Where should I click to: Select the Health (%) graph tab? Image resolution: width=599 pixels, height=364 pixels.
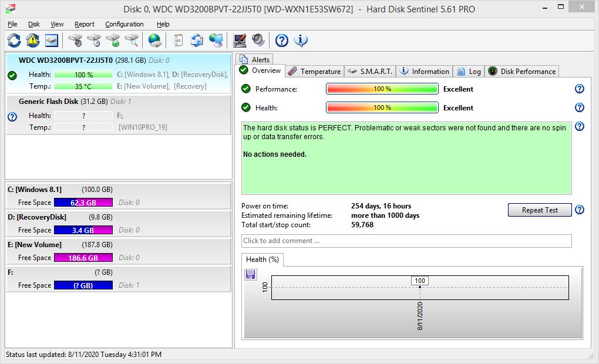click(263, 259)
